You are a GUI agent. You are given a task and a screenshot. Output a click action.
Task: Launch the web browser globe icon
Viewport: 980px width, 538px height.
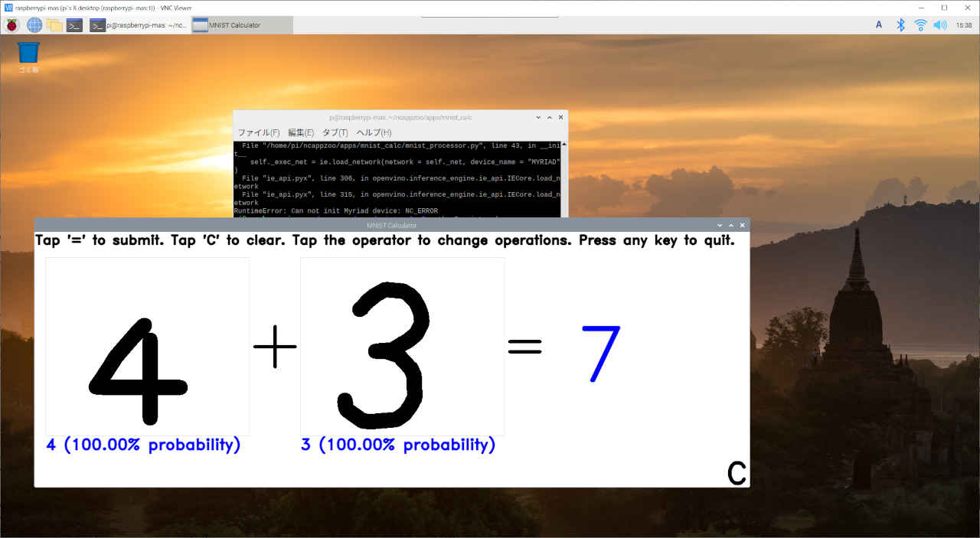[x=34, y=25]
